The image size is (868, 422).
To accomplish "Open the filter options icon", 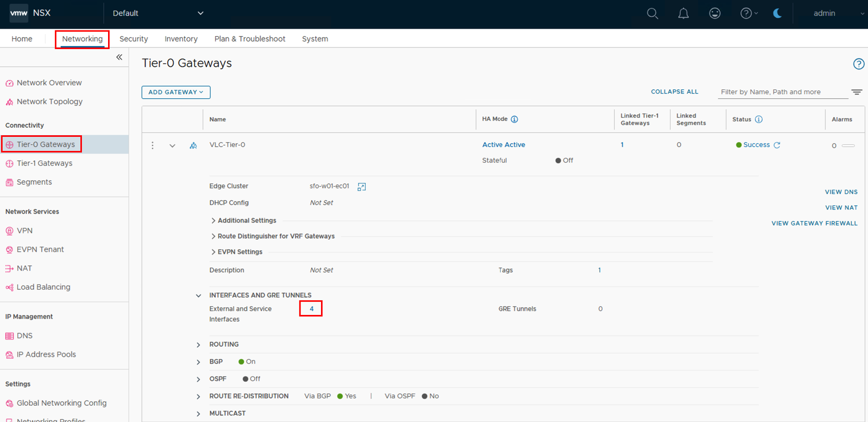I will tap(857, 92).
